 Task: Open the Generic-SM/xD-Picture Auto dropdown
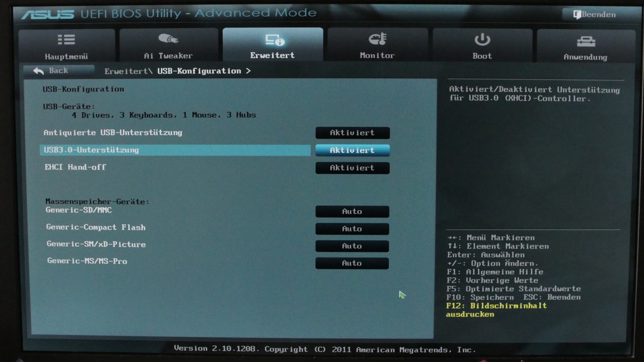[x=352, y=246]
